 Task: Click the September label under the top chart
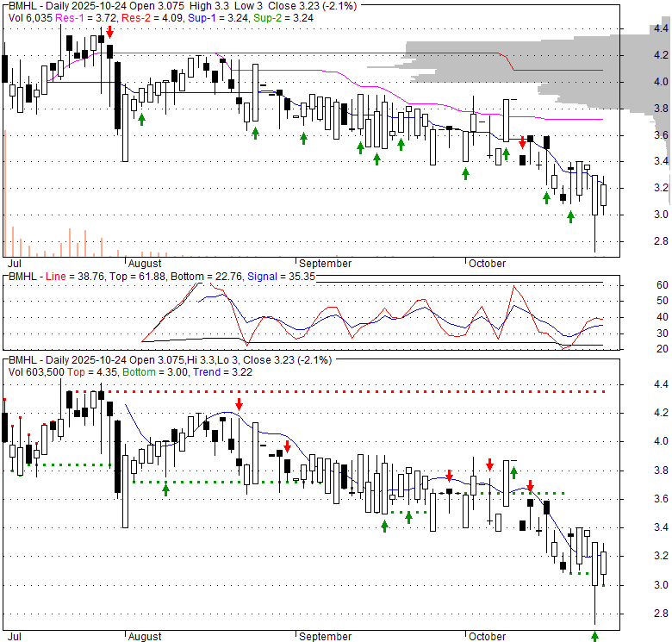click(326, 264)
